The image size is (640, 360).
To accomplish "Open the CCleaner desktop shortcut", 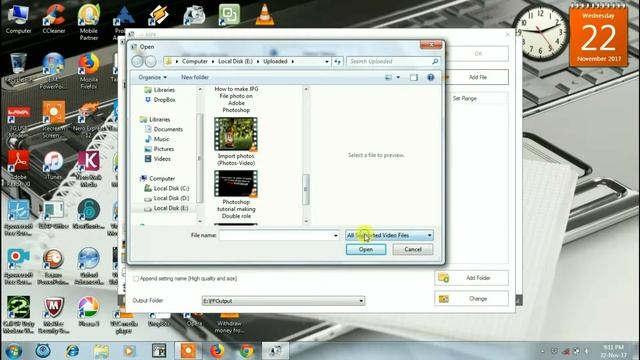I will pos(53,19).
